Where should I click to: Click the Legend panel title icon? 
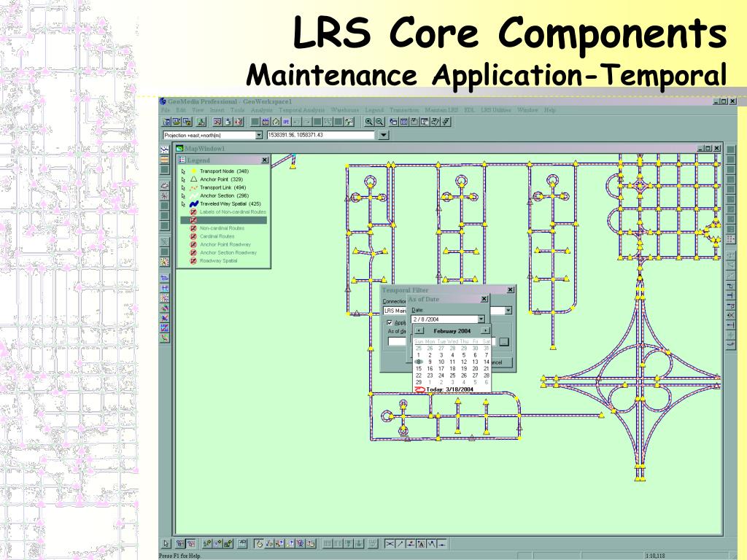pos(182,160)
